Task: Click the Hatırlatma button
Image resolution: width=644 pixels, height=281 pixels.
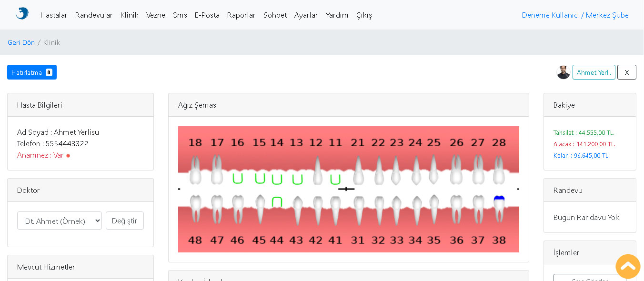Action: point(32,72)
